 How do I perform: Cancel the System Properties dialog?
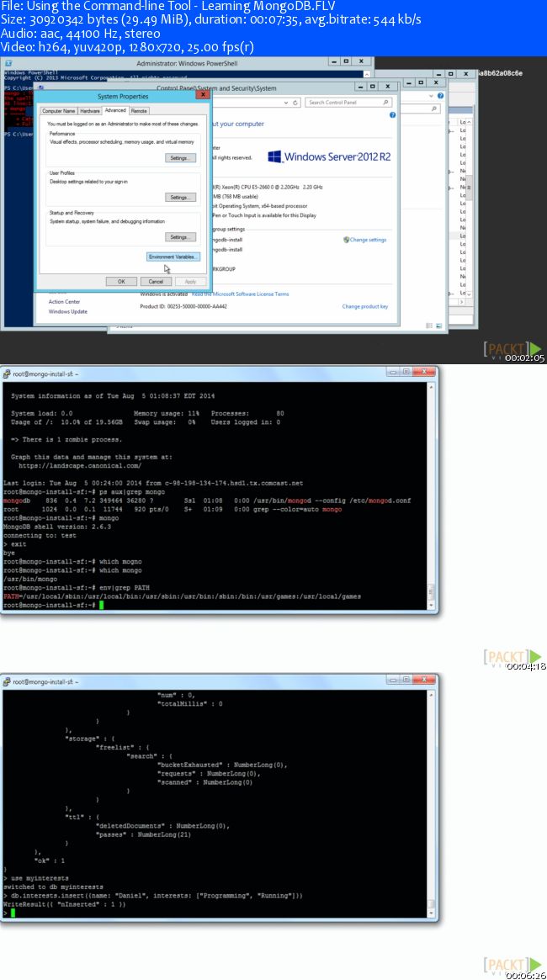coord(156,281)
